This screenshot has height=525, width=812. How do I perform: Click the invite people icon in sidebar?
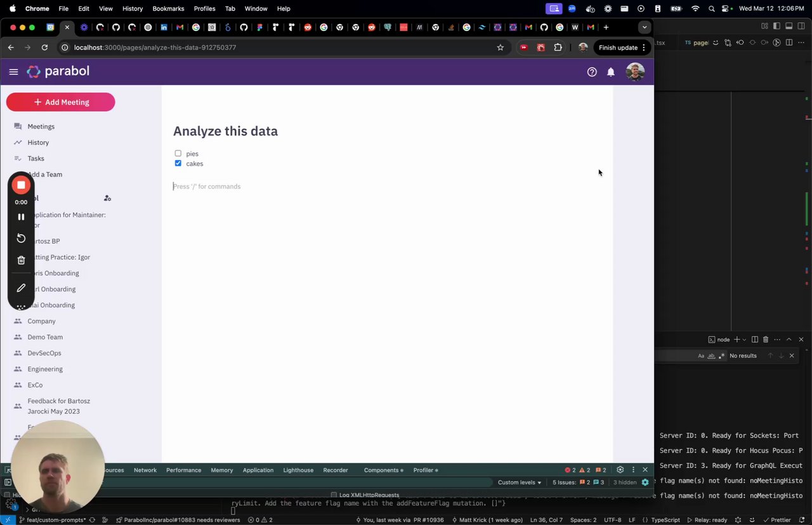[107, 198]
